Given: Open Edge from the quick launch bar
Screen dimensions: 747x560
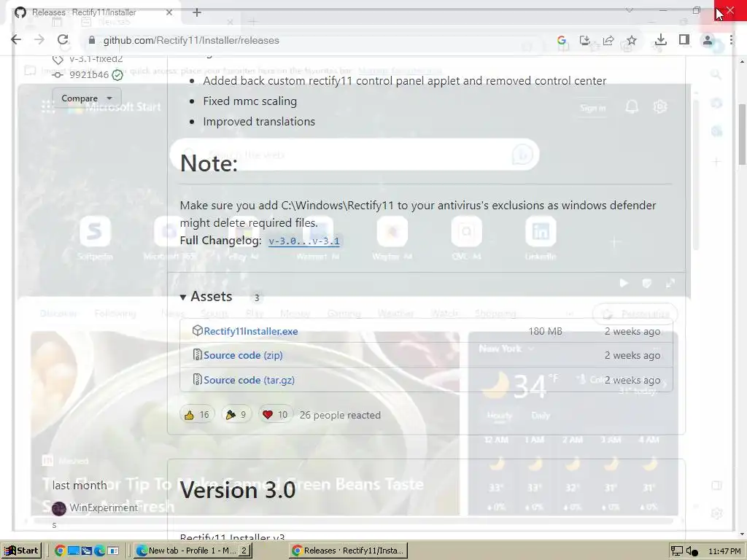Looking at the screenshot, I should click(x=99, y=551).
